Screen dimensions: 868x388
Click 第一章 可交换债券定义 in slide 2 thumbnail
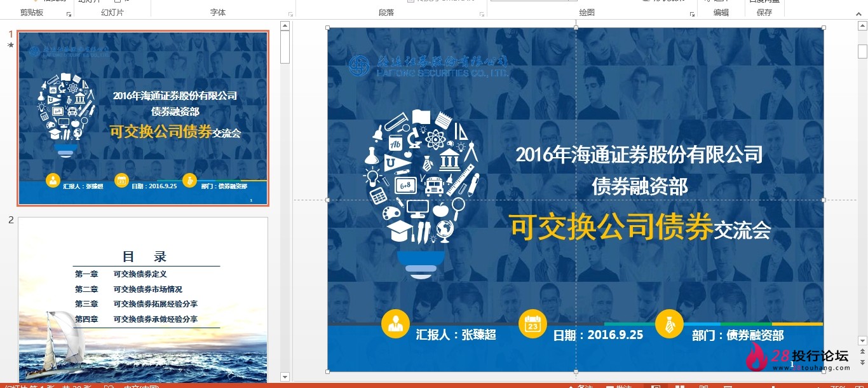(121, 274)
